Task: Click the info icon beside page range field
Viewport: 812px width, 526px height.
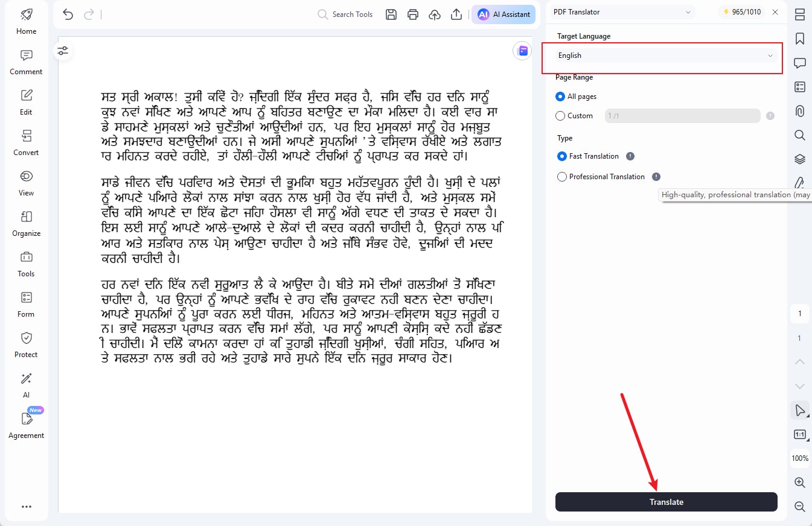Action: [x=770, y=116]
